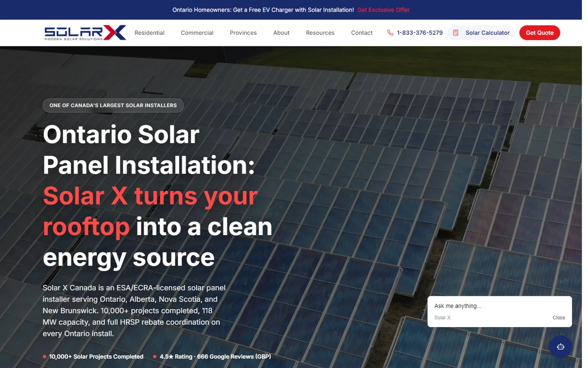
Task: Open the Solar Calculator
Action: click(481, 33)
